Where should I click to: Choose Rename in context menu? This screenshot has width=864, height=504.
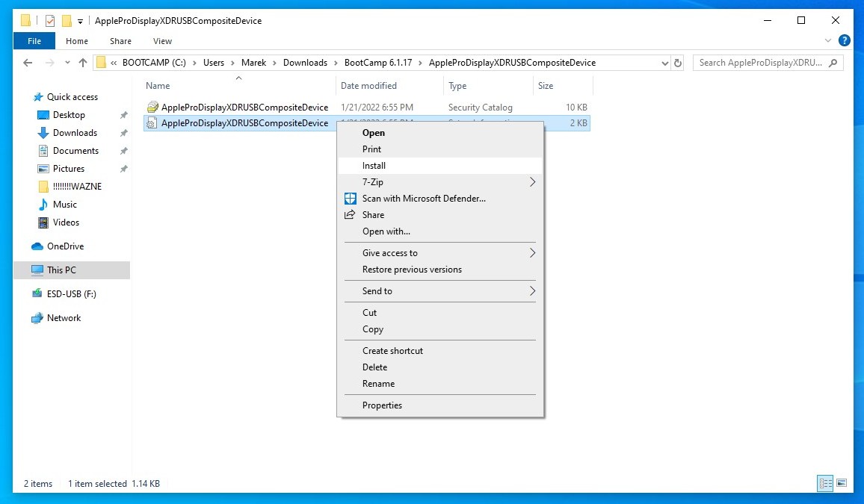click(439, 384)
